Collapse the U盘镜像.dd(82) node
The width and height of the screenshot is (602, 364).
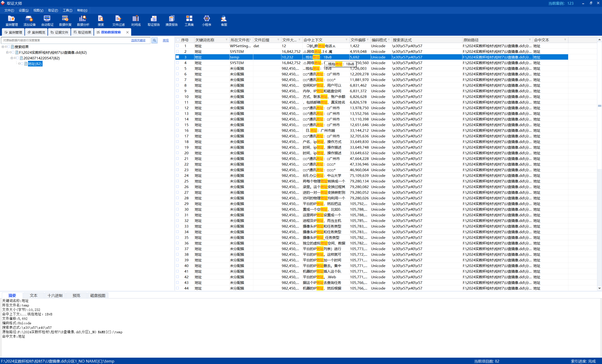tap(7, 52)
